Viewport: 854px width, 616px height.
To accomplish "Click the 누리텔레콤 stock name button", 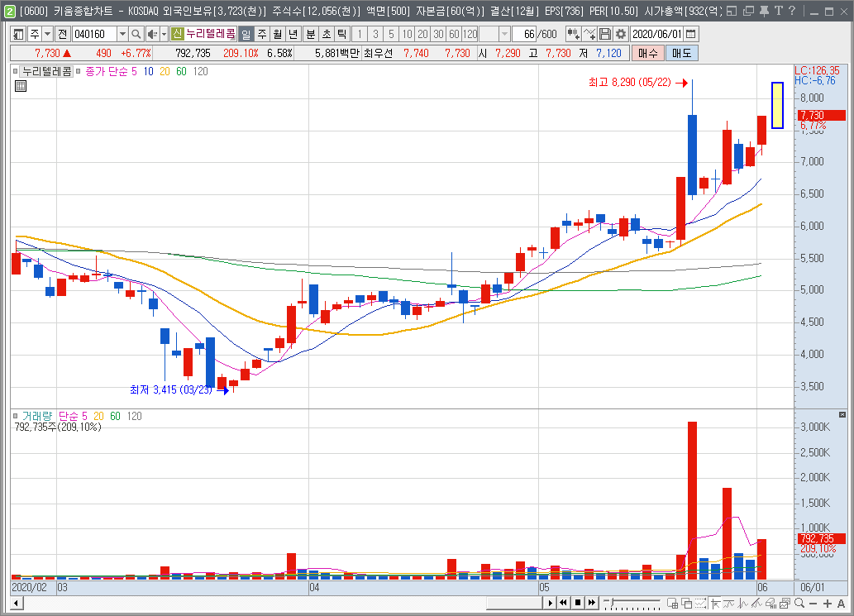I will [210, 34].
